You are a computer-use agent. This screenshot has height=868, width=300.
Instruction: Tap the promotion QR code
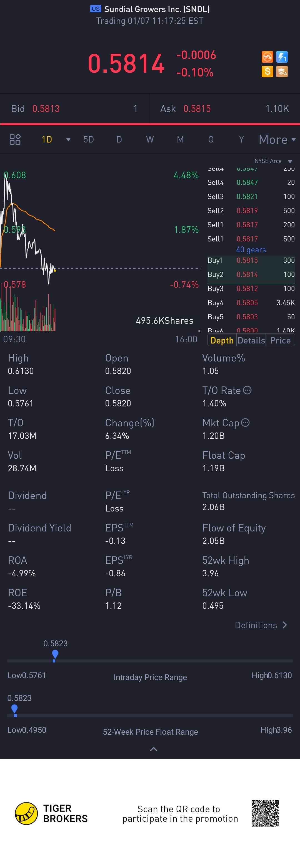click(x=265, y=813)
